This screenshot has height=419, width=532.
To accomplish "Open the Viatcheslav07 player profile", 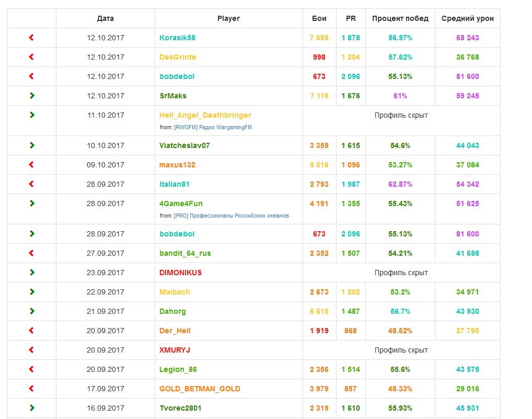I will [184, 145].
